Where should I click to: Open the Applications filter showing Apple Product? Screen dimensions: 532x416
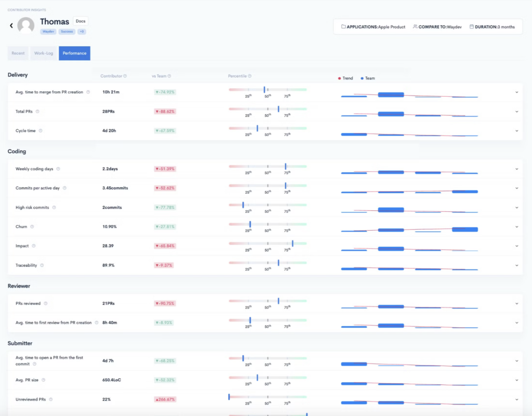point(372,26)
